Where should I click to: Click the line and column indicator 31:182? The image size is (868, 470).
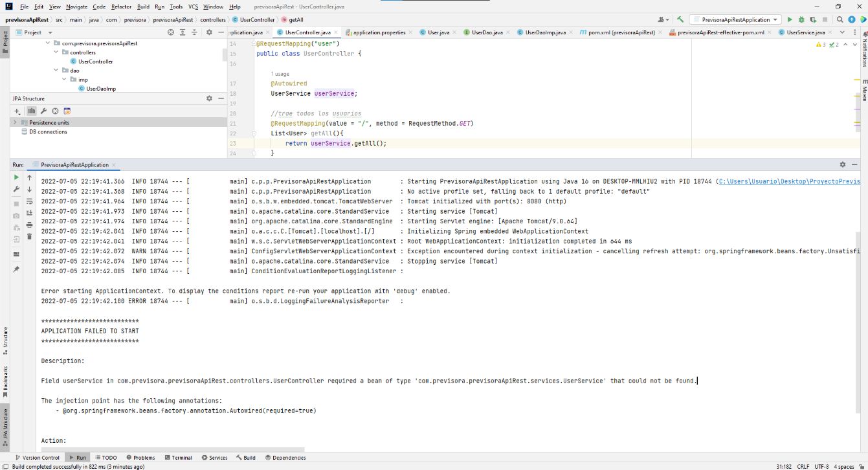click(x=783, y=466)
